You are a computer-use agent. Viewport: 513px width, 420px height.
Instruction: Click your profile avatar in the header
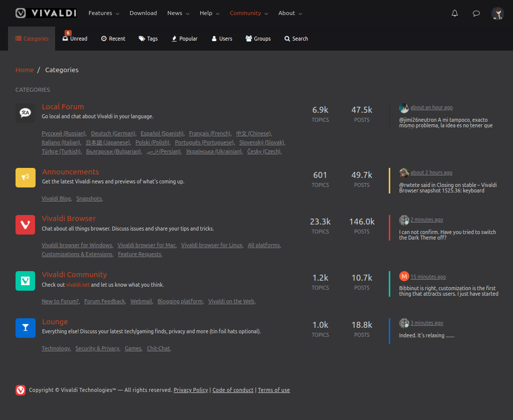point(497,13)
